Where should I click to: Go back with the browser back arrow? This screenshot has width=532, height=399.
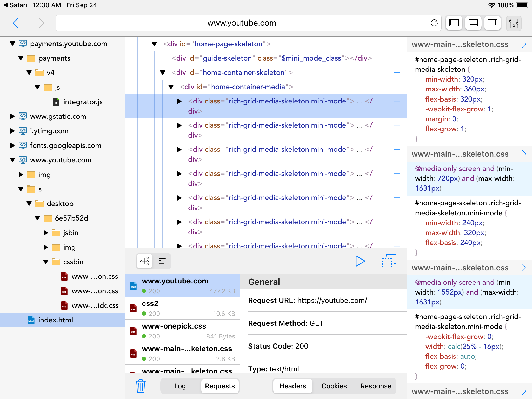[x=16, y=23]
